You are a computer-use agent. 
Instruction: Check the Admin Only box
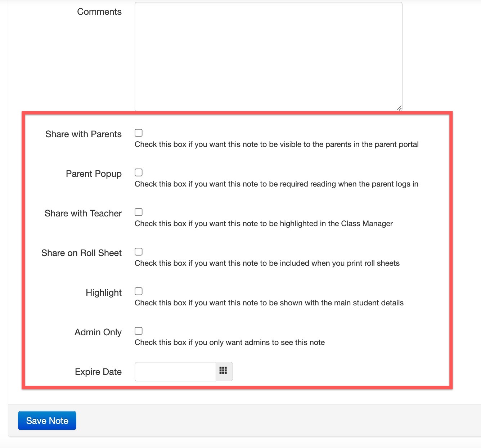139,331
